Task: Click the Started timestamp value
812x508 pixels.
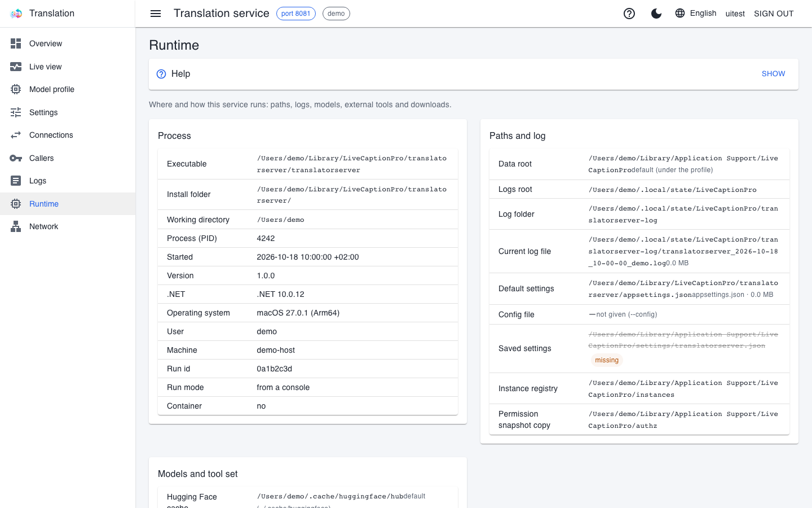Action: tap(308, 257)
